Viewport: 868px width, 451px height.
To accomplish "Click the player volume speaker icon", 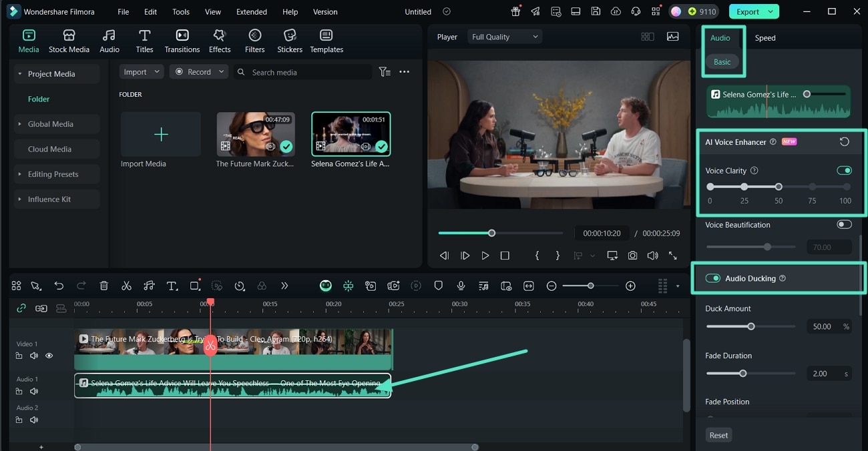I will tap(652, 256).
